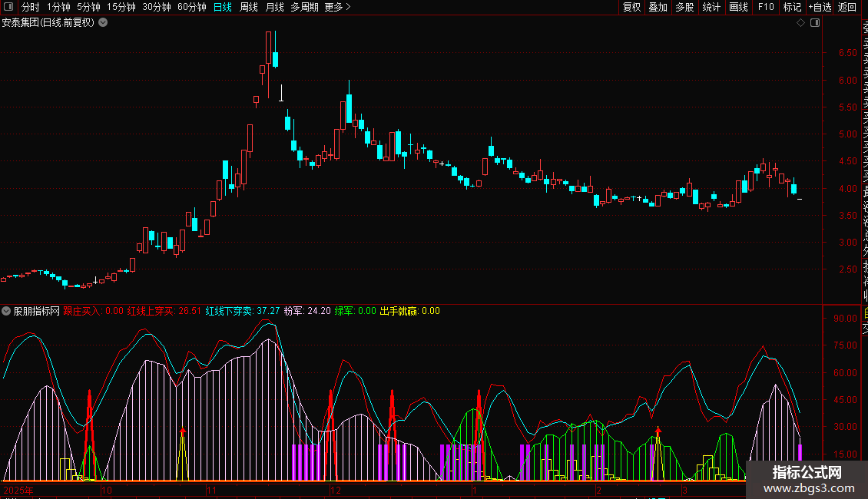Click the 跟庄买入: 0.00 readout

(93, 311)
